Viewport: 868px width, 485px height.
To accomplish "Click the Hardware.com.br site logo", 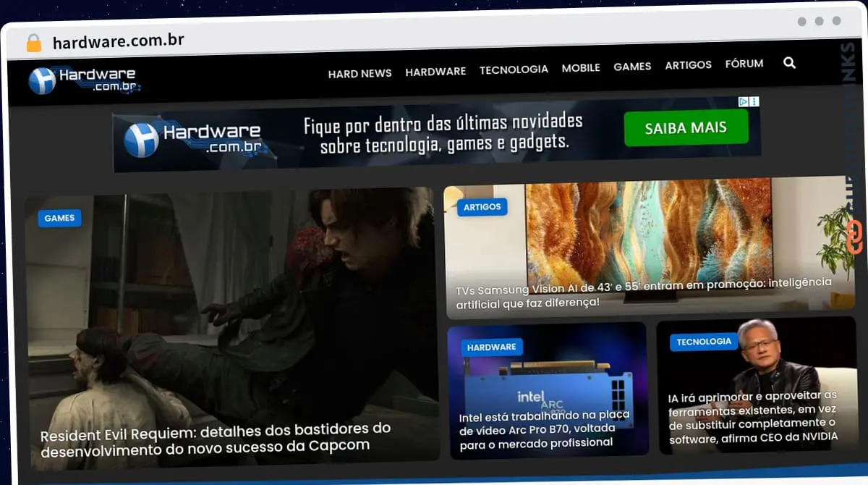I will point(84,80).
